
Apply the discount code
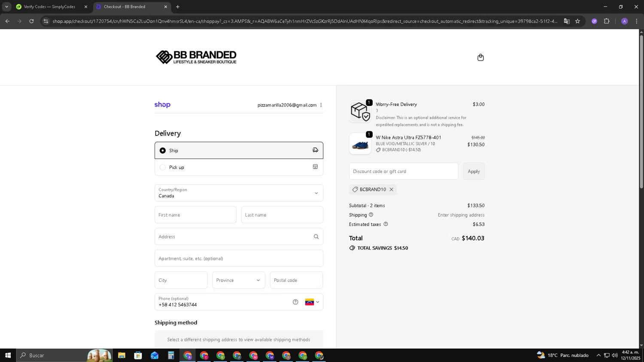(474, 171)
